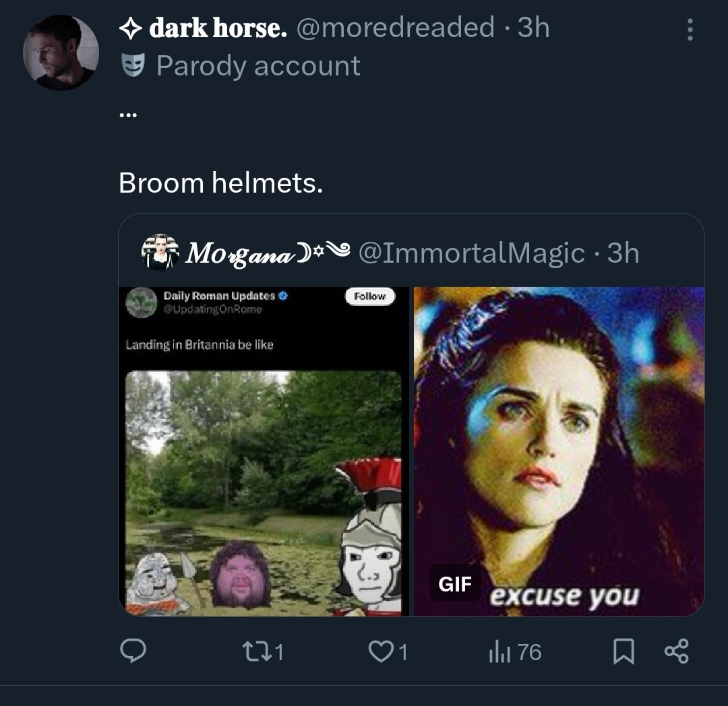Click the Parody account label
Image resolution: width=728 pixels, height=706 pixels.
tap(258, 65)
